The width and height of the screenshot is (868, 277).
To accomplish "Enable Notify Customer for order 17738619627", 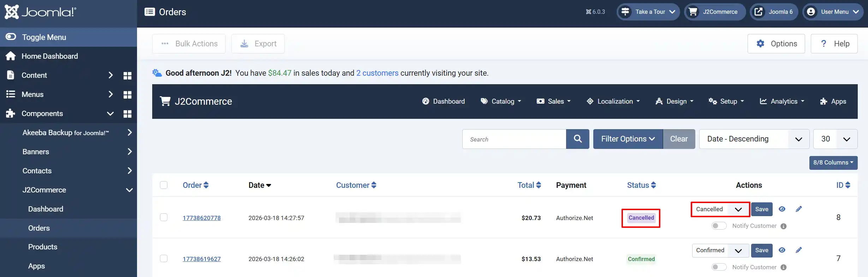I will pyautogui.click(x=719, y=267).
